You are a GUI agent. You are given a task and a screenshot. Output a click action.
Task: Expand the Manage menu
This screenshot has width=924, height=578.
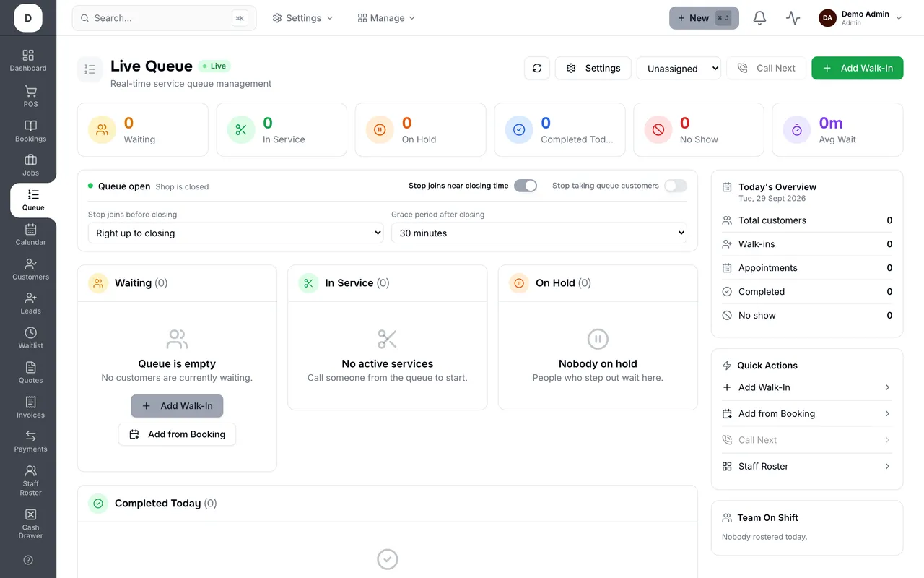386,18
